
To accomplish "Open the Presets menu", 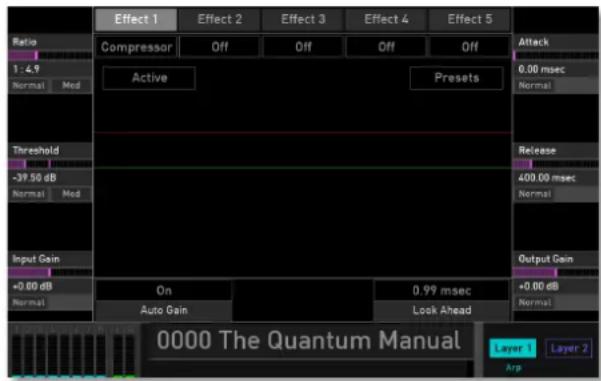I will (x=456, y=78).
